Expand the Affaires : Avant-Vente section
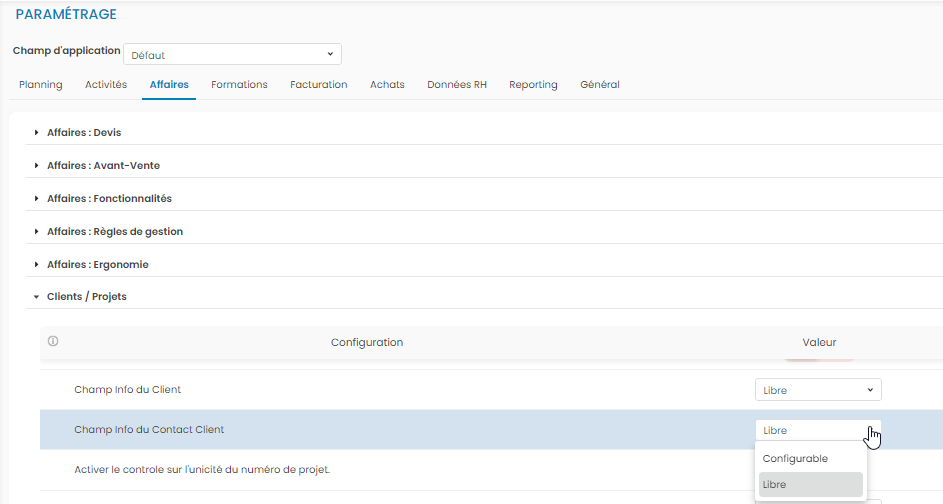943x504 pixels. click(103, 166)
